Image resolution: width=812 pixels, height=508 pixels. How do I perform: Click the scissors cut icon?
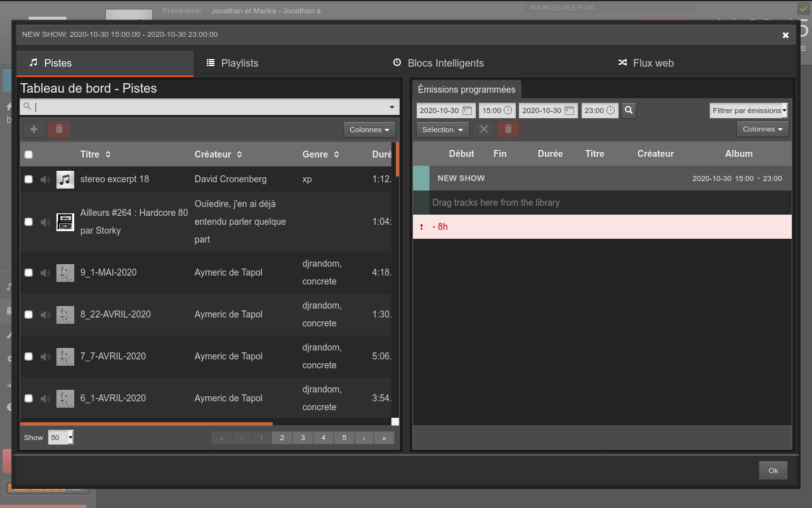[483, 130]
